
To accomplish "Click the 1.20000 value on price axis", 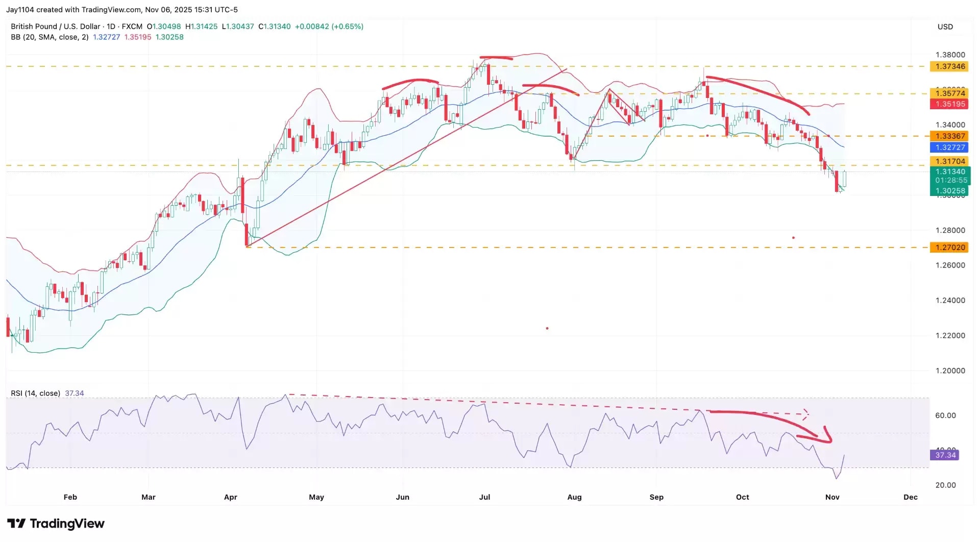I will pos(950,371).
